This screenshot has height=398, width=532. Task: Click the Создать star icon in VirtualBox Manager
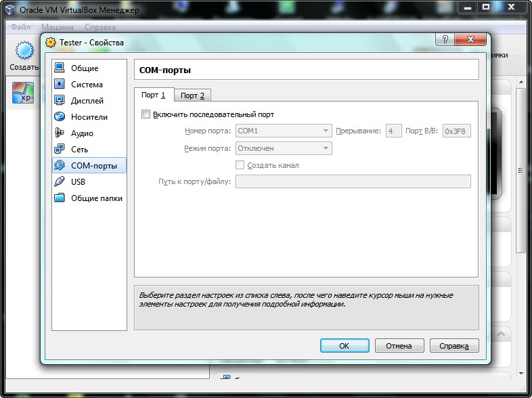(x=24, y=51)
